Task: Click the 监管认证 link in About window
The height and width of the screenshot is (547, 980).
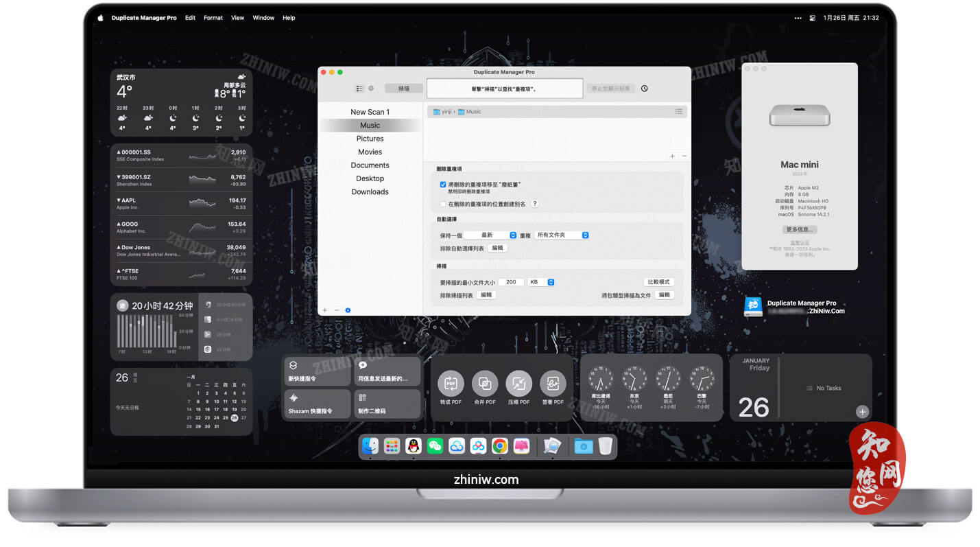Action: click(799, 242)
